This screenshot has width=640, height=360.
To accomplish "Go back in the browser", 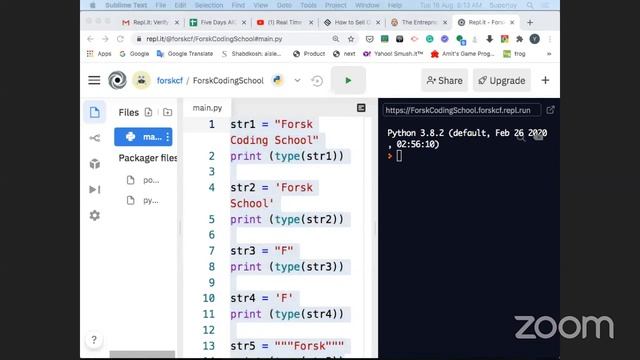I will pos(91,39).
